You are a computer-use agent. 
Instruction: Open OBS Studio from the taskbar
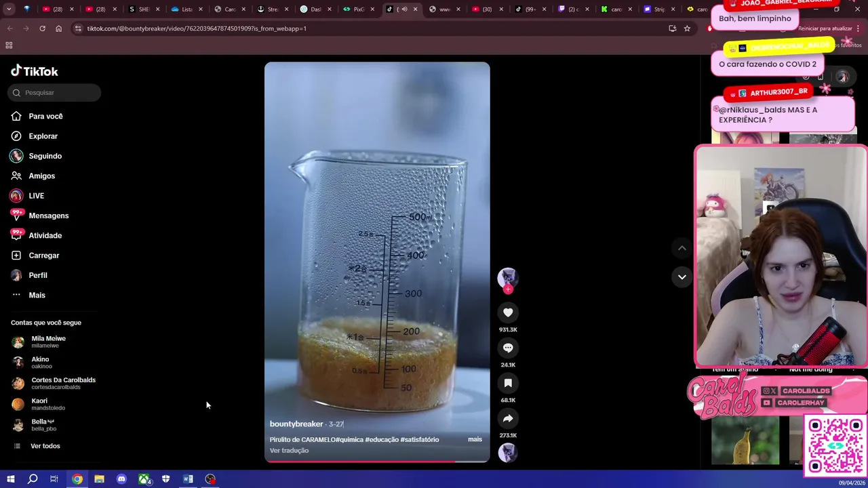coord(211,479)
